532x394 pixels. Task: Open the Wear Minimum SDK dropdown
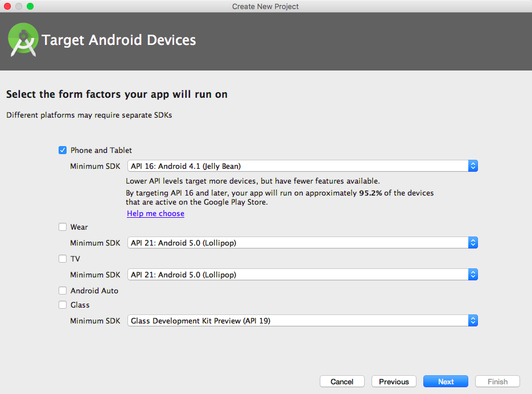[303, 243]
